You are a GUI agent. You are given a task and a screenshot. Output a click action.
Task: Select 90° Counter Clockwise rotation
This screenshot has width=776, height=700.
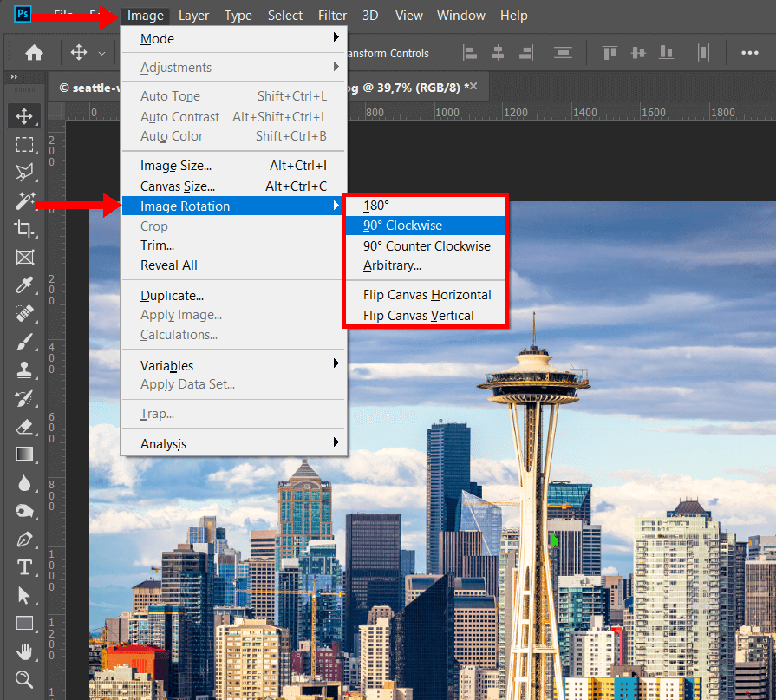[x=427, y=245]
